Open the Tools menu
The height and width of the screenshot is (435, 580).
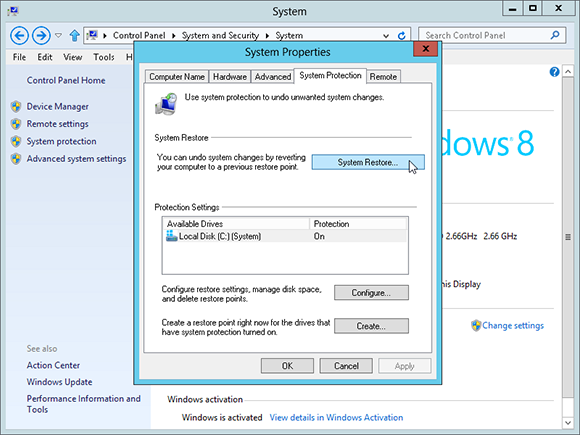[104, 57]
